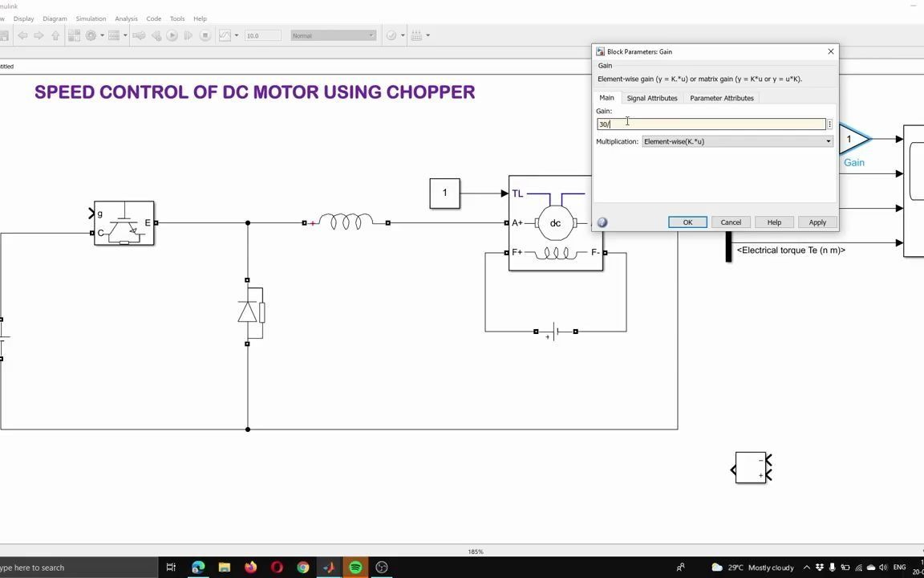924x578 pixels.
Task: Click the OK button
Action: pyautogui.click(x=687, y=222)
